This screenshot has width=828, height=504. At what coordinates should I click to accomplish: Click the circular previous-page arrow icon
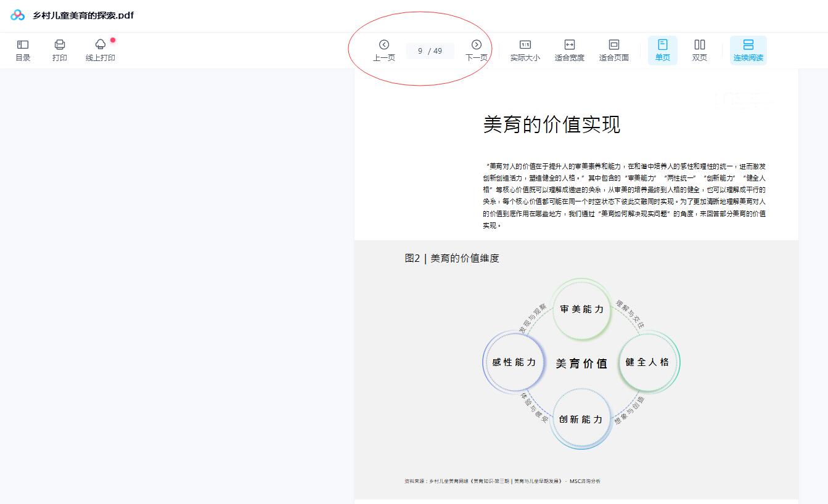point(383,44)
